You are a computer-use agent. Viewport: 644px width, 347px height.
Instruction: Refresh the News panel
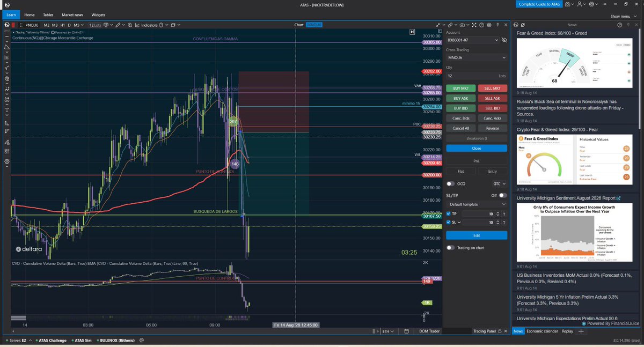tap(523, 25)
